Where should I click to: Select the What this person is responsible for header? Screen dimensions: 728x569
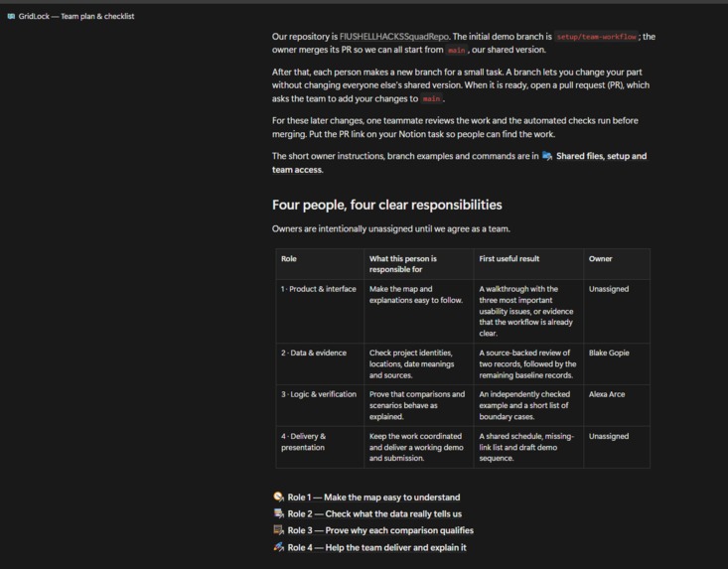click(x=419, y=264)
